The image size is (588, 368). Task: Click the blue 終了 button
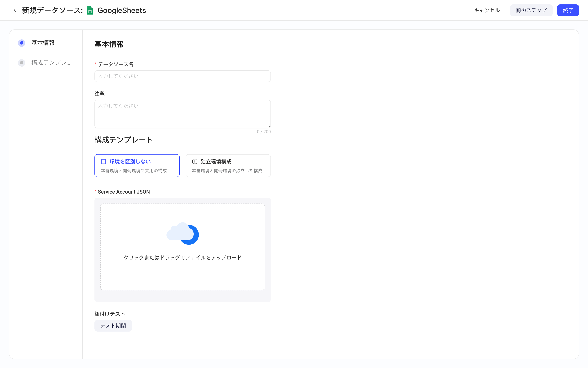(568, 10)
